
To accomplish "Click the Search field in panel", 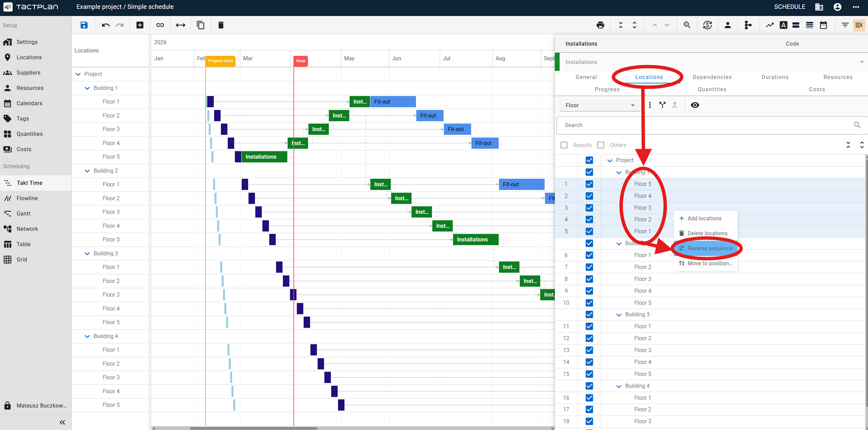I will (711, 125).
